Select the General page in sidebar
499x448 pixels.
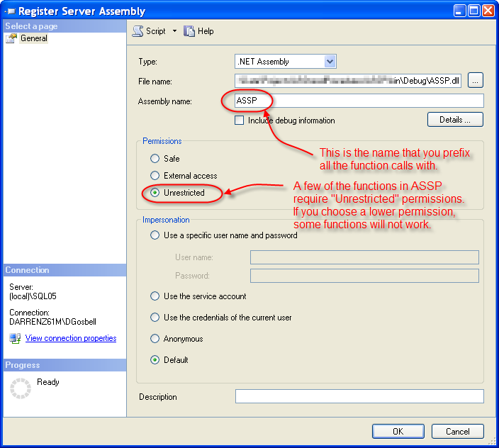[33, 38]
